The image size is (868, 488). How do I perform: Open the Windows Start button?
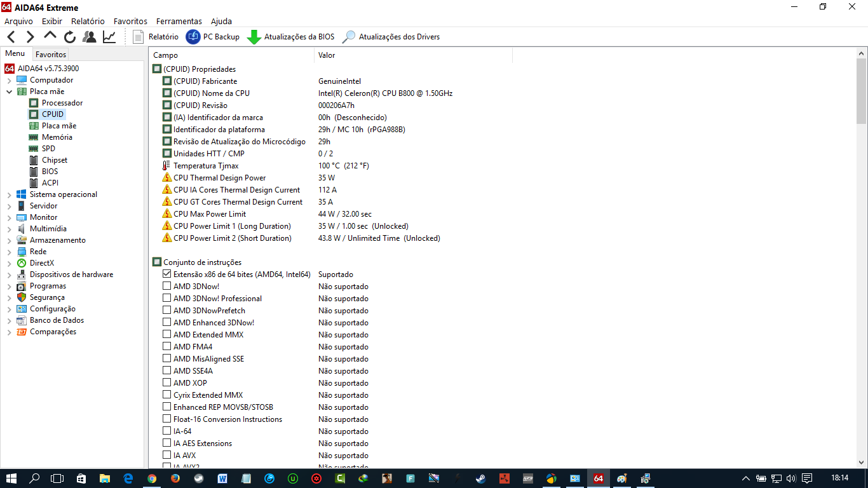point(11,478)
